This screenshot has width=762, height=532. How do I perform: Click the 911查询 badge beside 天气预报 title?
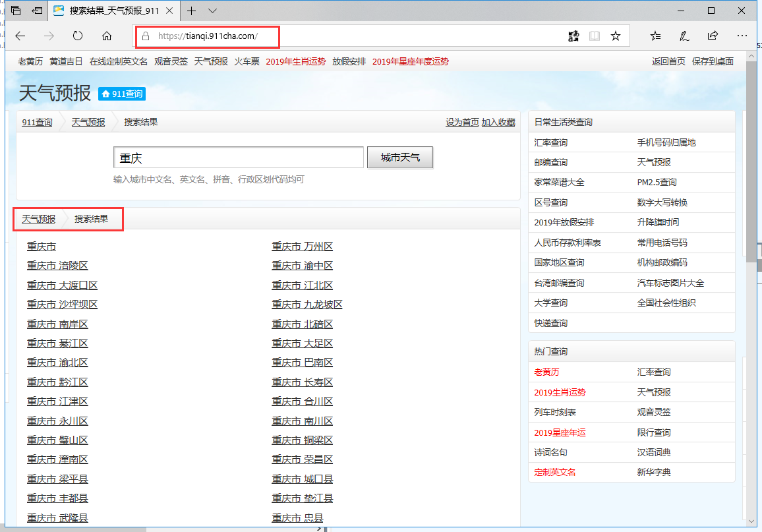click(x=121, y=94)
